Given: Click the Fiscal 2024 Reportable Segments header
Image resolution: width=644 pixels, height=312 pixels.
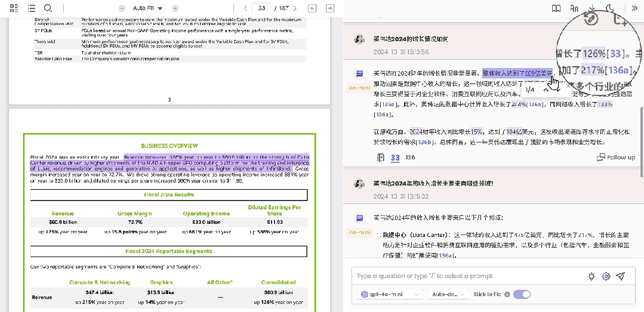Looking at the screenshot, I should click(x=169, y=251).
